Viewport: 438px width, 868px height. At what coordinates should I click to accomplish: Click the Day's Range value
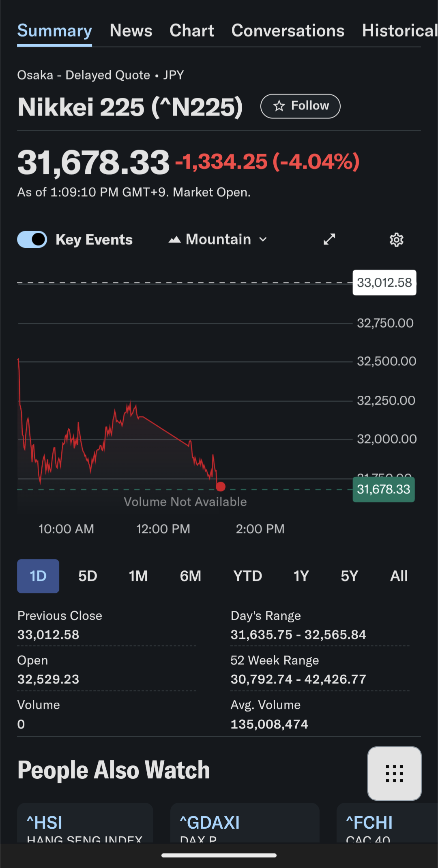298,634
